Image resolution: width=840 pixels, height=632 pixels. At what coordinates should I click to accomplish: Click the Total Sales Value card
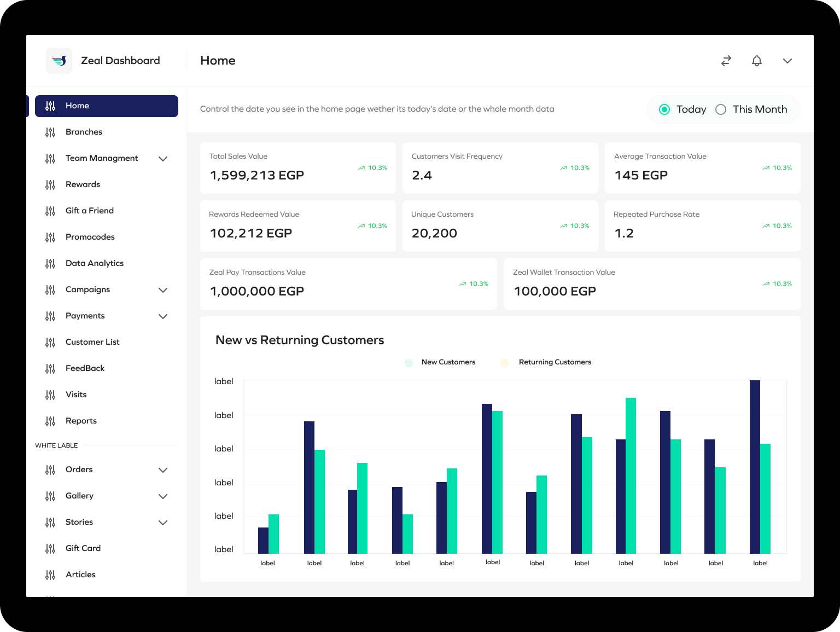tap(298, 168)
